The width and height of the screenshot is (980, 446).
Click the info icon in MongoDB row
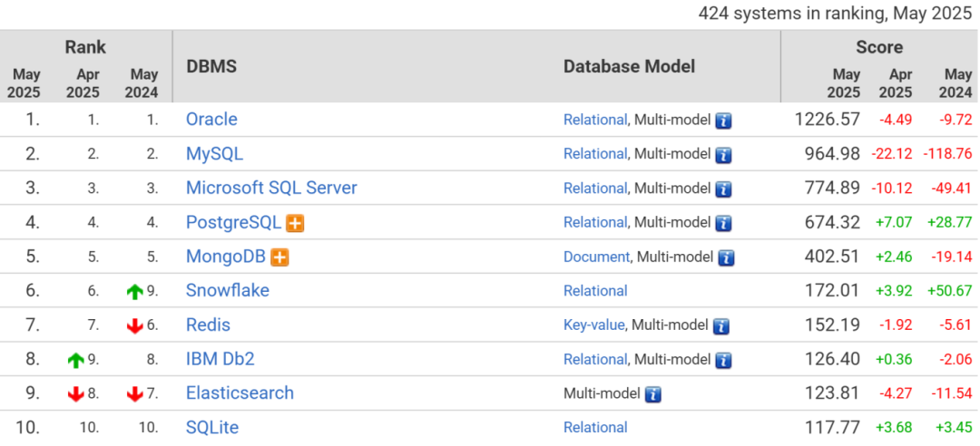click(x=726, y=257)
